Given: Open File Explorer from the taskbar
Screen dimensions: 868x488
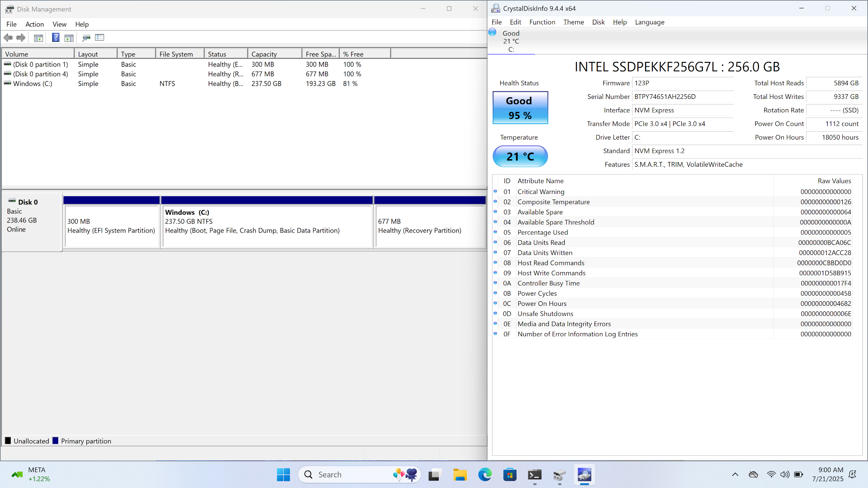Looking at the screenshot, I should (x=460, y=475).
